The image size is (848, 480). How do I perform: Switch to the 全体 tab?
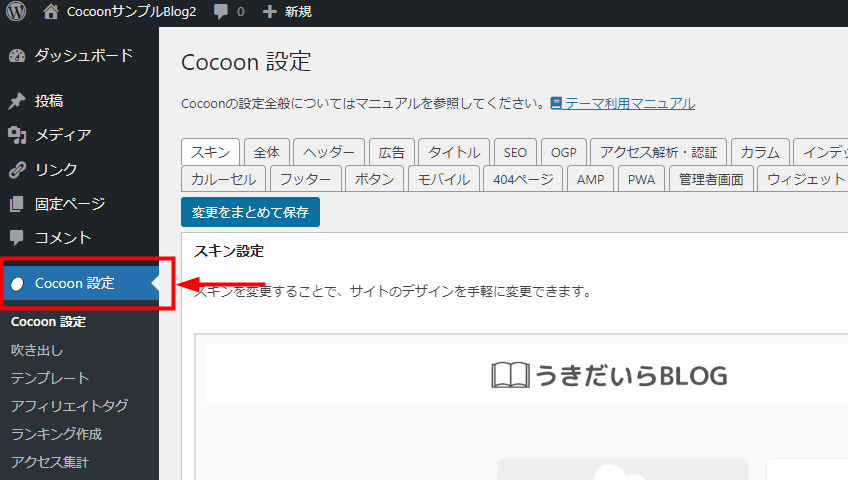click(x=267, y=152)
